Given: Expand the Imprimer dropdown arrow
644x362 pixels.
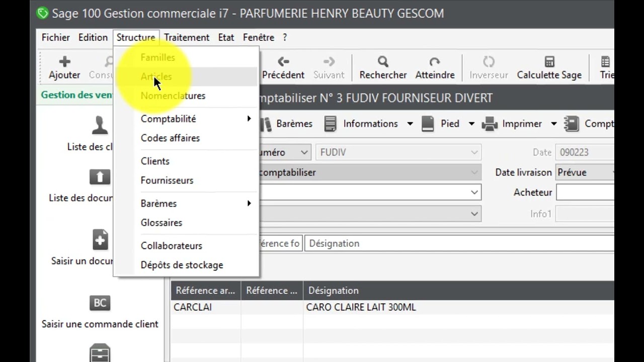Looking at the screenshot, I should tap(553, 124).
